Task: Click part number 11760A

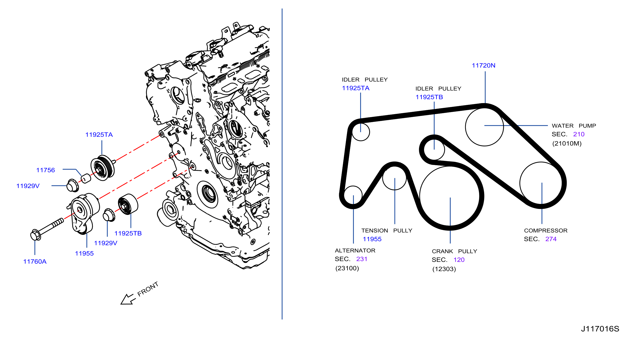Action: (x=35, y=262)
